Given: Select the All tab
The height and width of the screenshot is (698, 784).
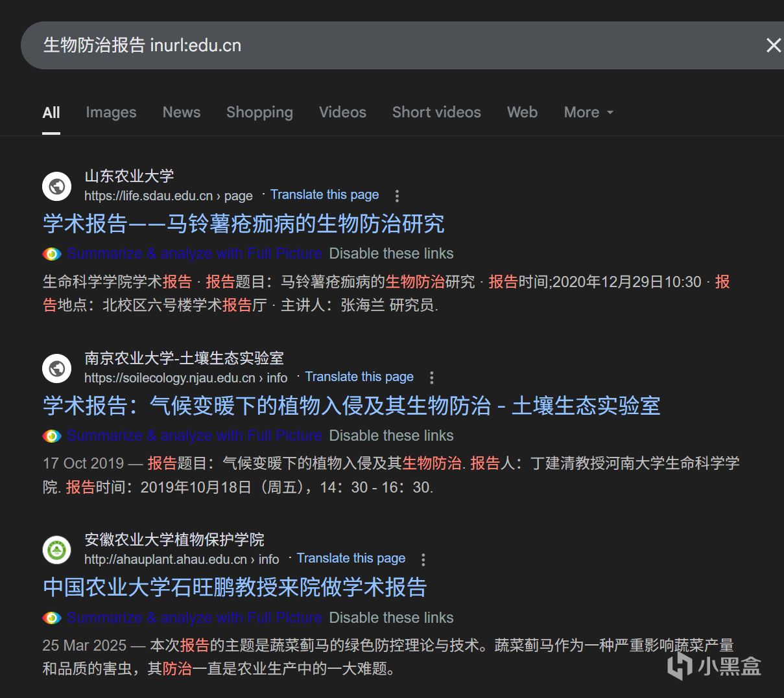Looking at the screenshot, I should coord(51,113).
